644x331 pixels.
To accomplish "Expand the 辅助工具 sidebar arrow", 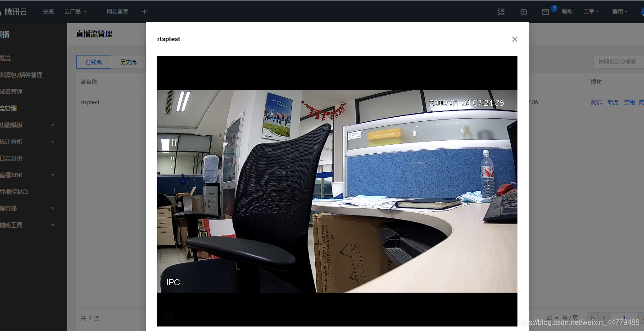I will [53, 225].
